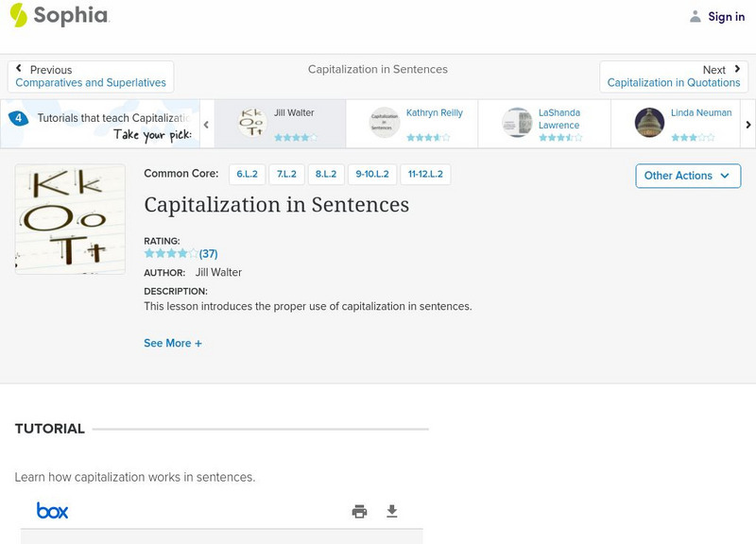Click the Capitalization in Sentences lesson thumbnail

point(70,219)
